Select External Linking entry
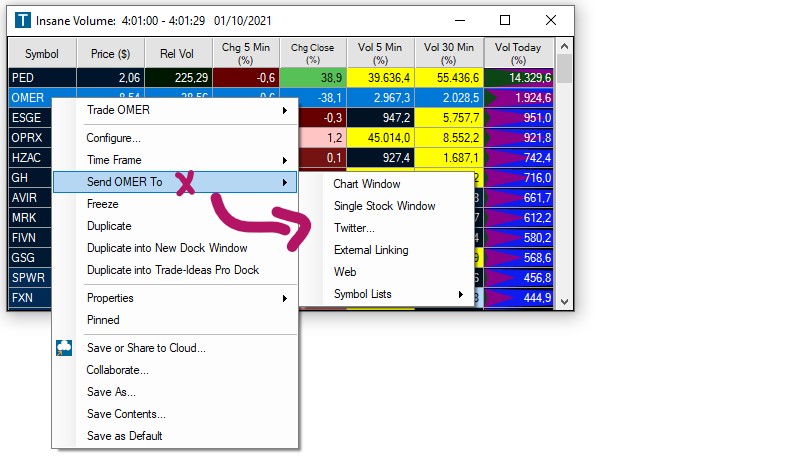793x462 pixels. click(370, 250)
